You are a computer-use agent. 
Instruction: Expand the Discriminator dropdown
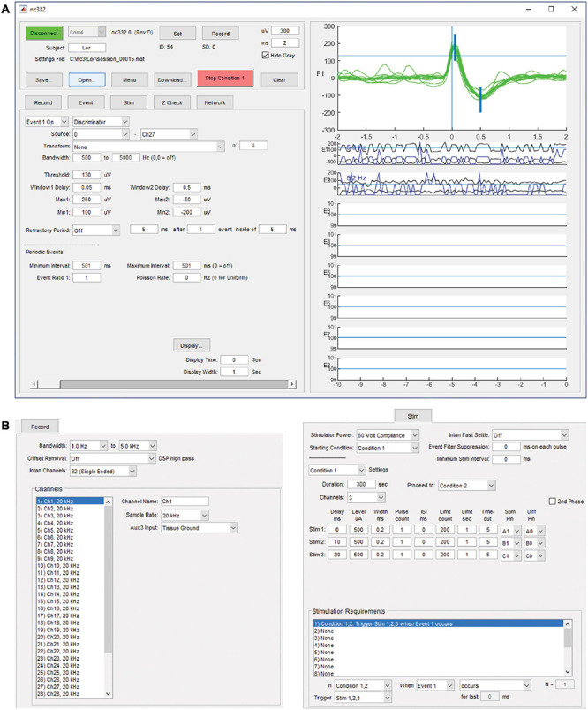pos(100,121)
